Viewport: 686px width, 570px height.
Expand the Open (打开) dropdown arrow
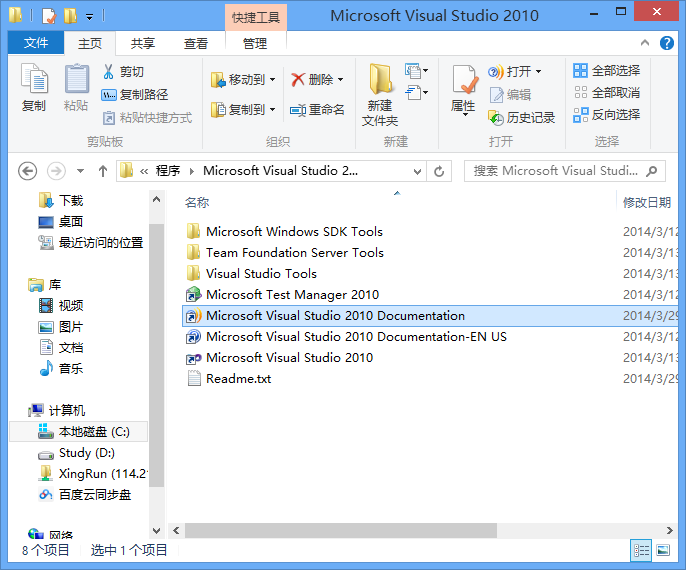[x=539, y=71]
